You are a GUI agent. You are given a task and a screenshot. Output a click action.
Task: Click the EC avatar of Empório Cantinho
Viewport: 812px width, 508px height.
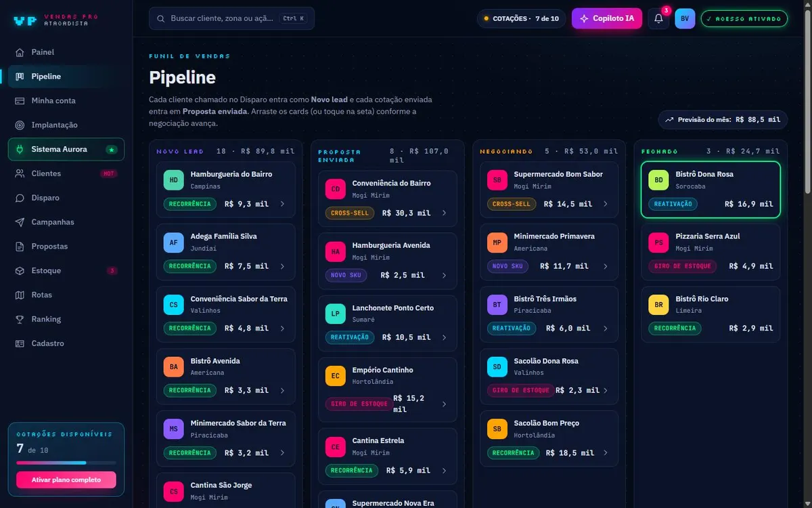[336, 376]
